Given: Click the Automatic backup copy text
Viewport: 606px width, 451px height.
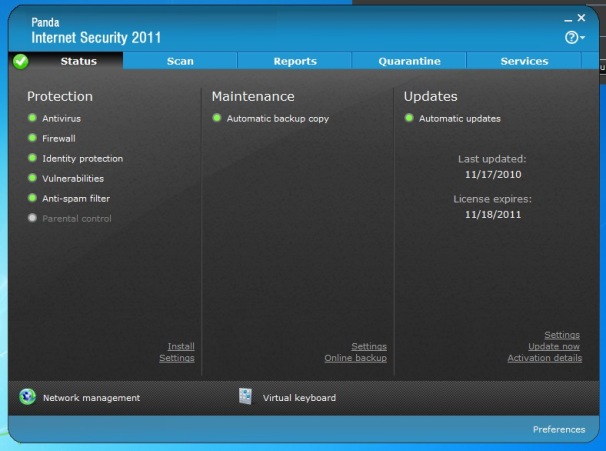Looking at the screenshot, I should (278, 118).
